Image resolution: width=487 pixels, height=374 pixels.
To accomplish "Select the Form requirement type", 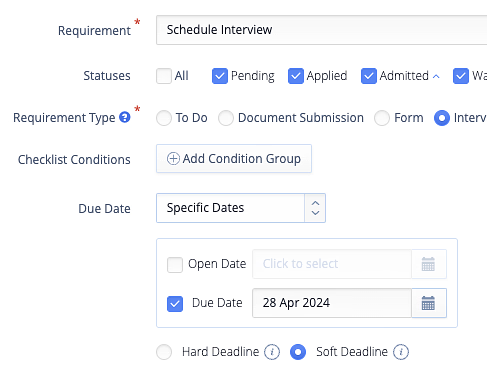I will 382,118.
